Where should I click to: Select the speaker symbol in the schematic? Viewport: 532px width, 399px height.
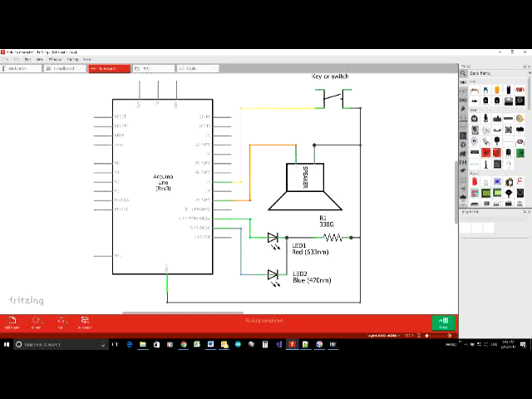tap(305, 186)
